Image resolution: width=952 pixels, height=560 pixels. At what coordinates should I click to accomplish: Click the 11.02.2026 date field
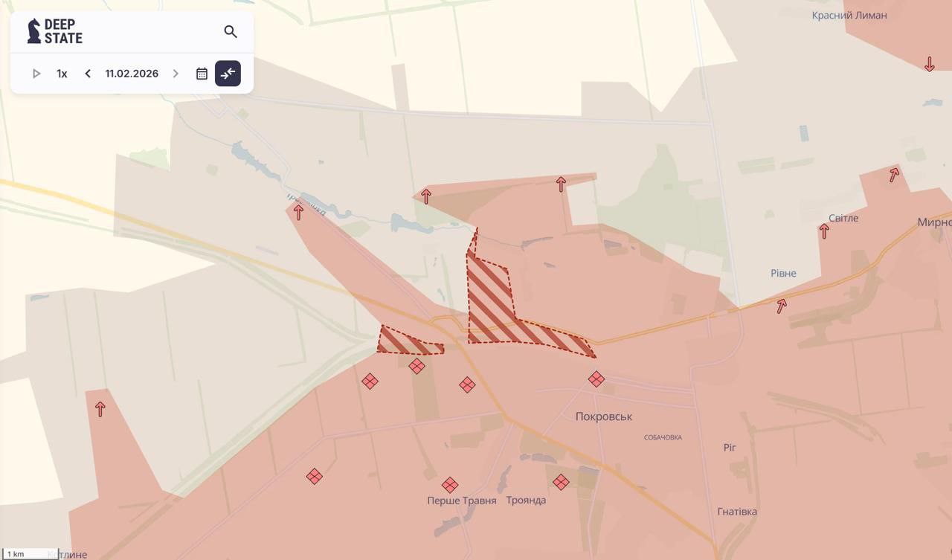(x=132, y=74)
